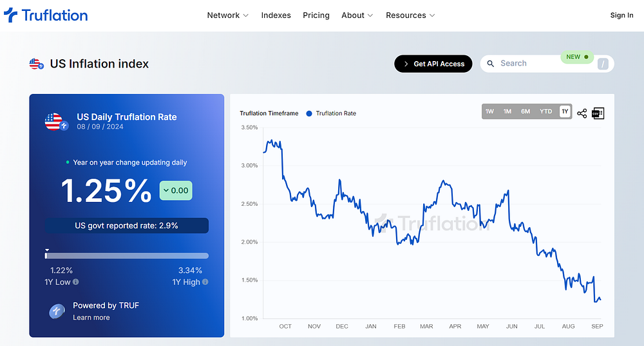Click the date 08 / 09 / 2024
This screenshot has width=644, height=346.
point(100,127)
